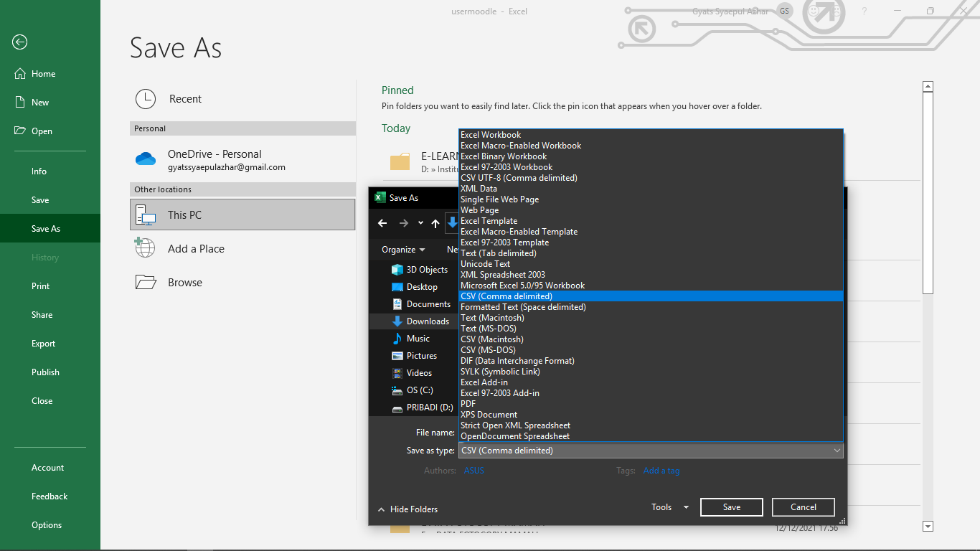Click the Save button in dialog
Viewport: 980px width, 551px height.
pyautogui.click(x=732, y=507)
